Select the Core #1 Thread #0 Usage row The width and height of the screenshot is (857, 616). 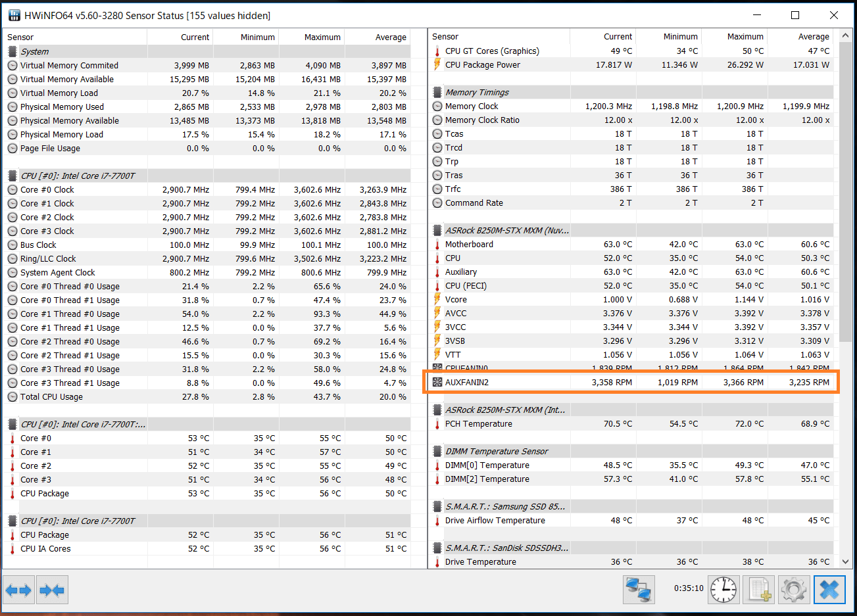(207, 314)
